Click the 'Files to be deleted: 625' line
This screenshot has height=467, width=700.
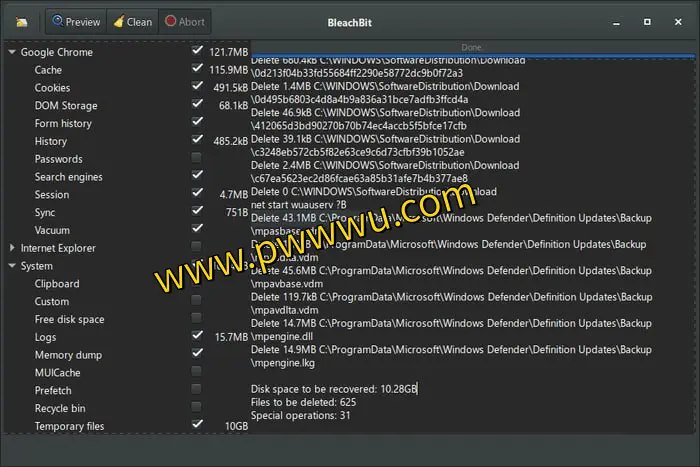(x=304, y=402)
